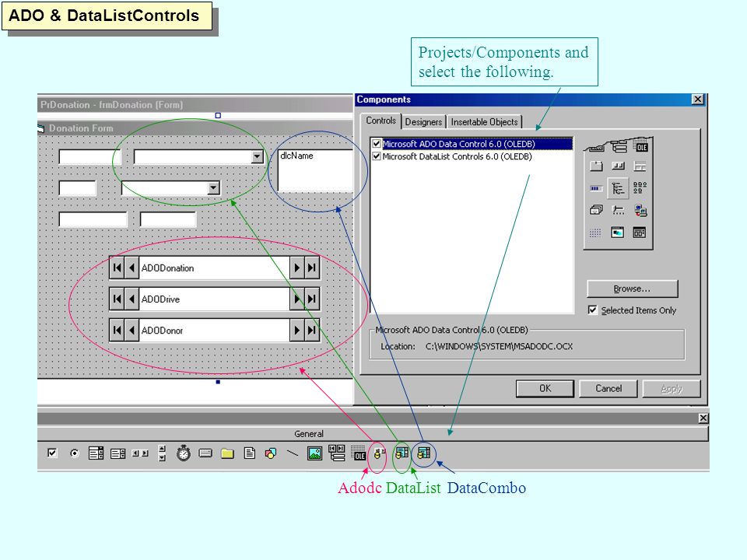Open the second row combo box dropdown arrow
The width and height of the screenshot is (747, 560).
click(x=213, y=187)
